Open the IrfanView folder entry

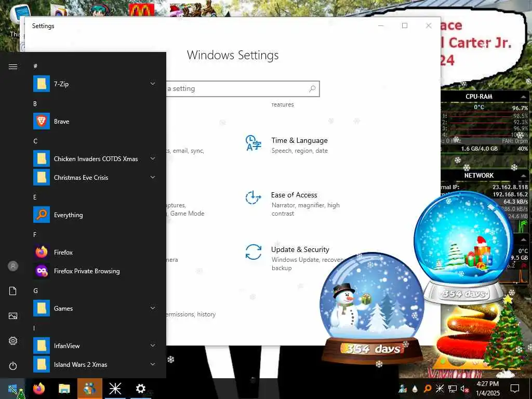pyautogui.click(x=95, y=345)
